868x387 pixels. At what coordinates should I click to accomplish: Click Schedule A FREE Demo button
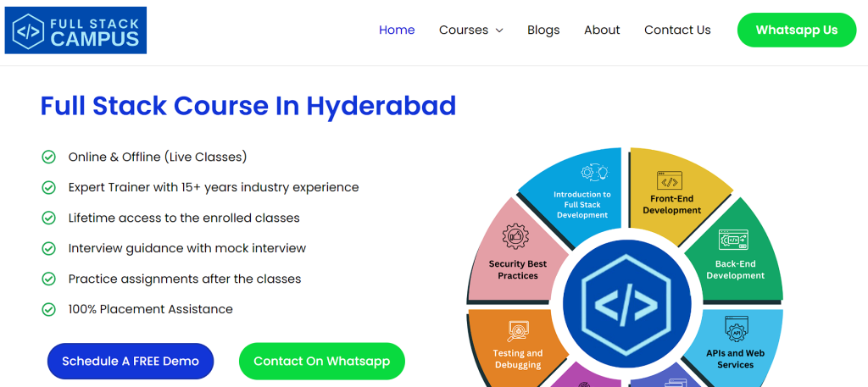pyautogui.click(x=131, y=361)
